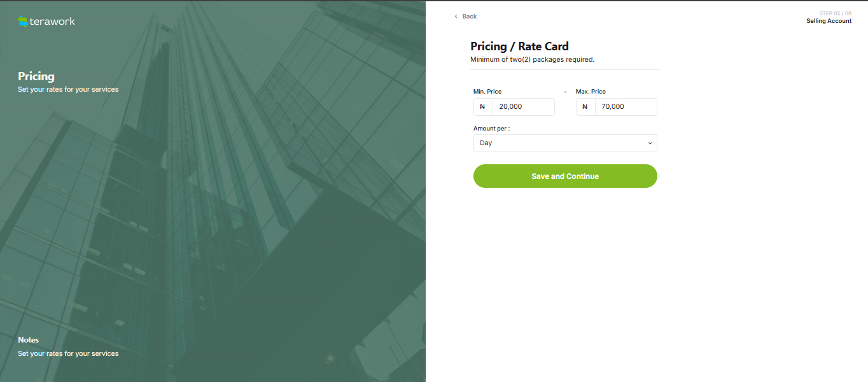The height and width of the screenshot is (382, 868).
Task: Focus the Max. Price field showing 70,000
Action: pyautogui.click(x=626, y=107)
